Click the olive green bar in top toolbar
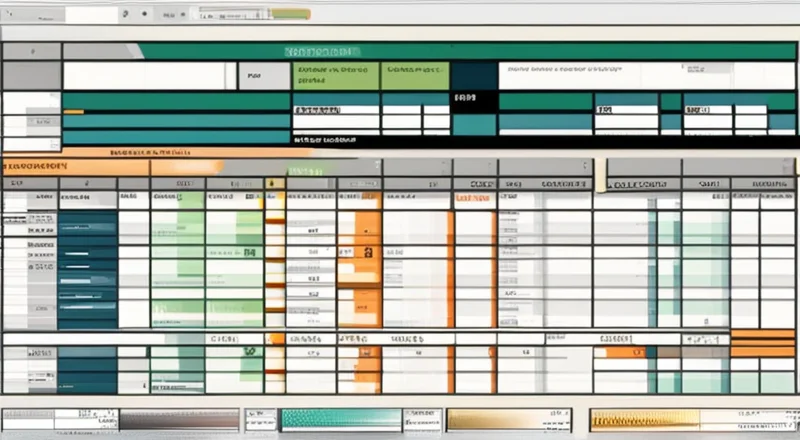Viewport: 800px width, 440px height. coord(291,15)
